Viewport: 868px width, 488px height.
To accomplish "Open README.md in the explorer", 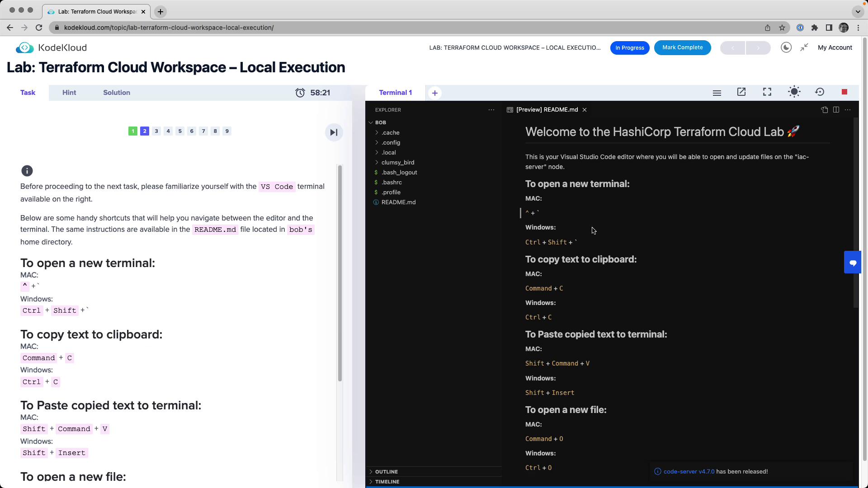I will point(398,202).
